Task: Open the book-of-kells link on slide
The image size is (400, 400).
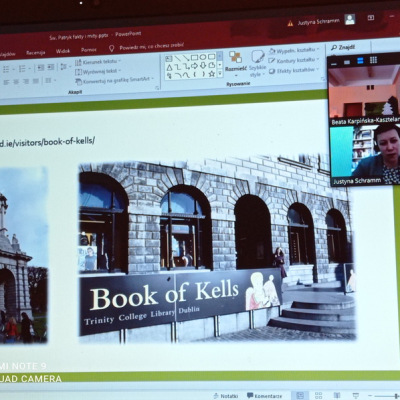Action: pyautogui.click(x=47, y=141)
